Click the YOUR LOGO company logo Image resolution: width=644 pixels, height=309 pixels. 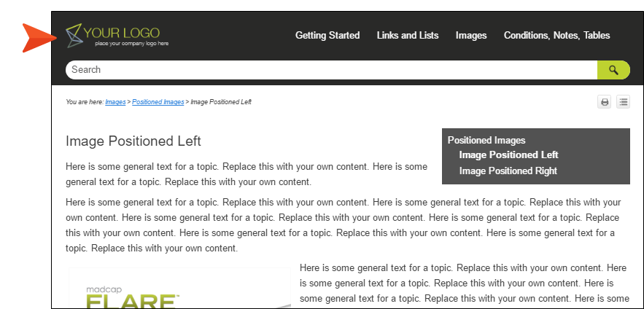point(117,36)
